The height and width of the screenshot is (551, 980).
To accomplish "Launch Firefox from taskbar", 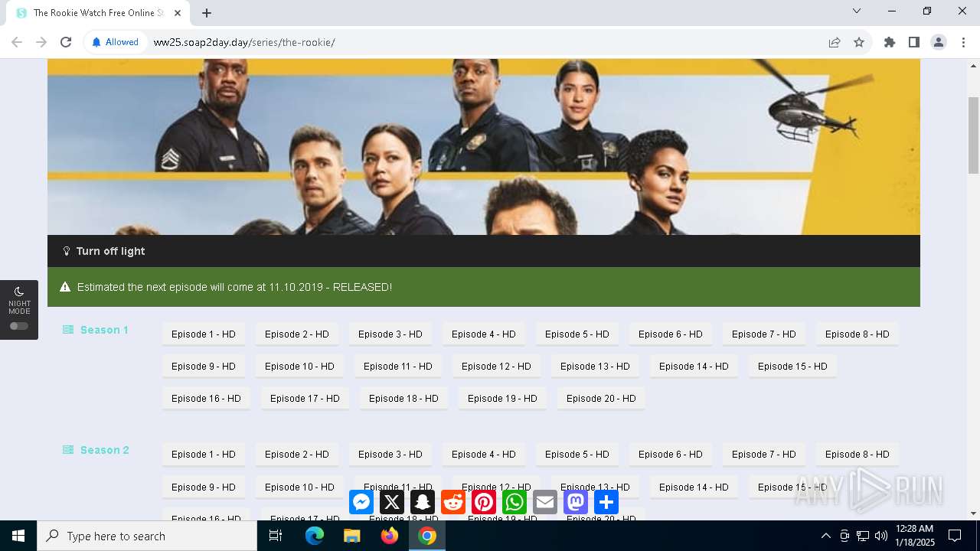I will 390,536.
